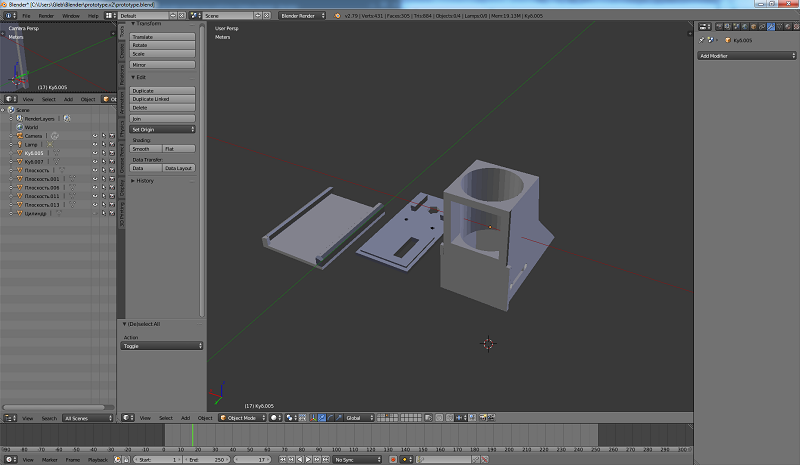Enable the 3D manipulator widget icon
The image size is (800, 465).
click(313, 418)
